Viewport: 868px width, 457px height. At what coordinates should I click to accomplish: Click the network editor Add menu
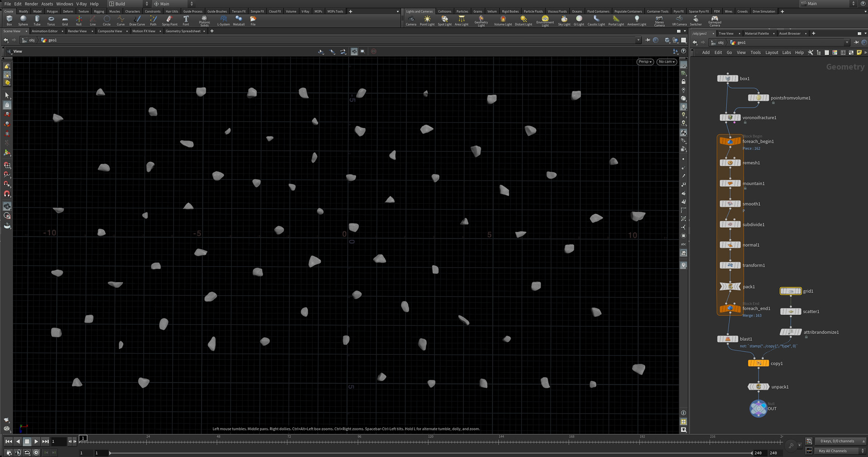point(706,52)
